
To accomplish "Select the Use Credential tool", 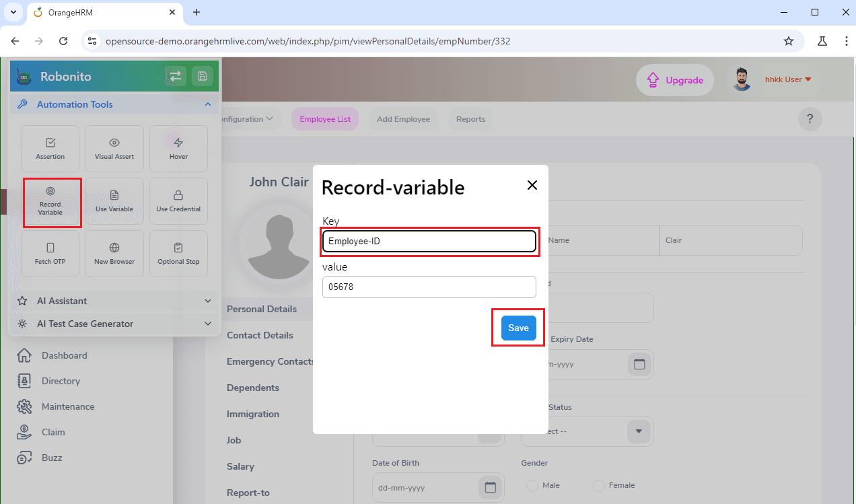I will pyautogui.click(x=178, y=201).
